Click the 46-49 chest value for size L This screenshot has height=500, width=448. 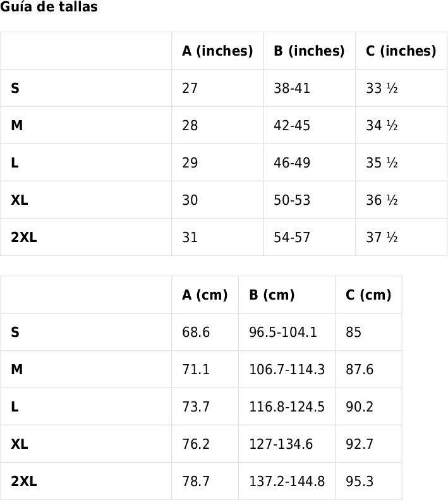coord(292,163)
